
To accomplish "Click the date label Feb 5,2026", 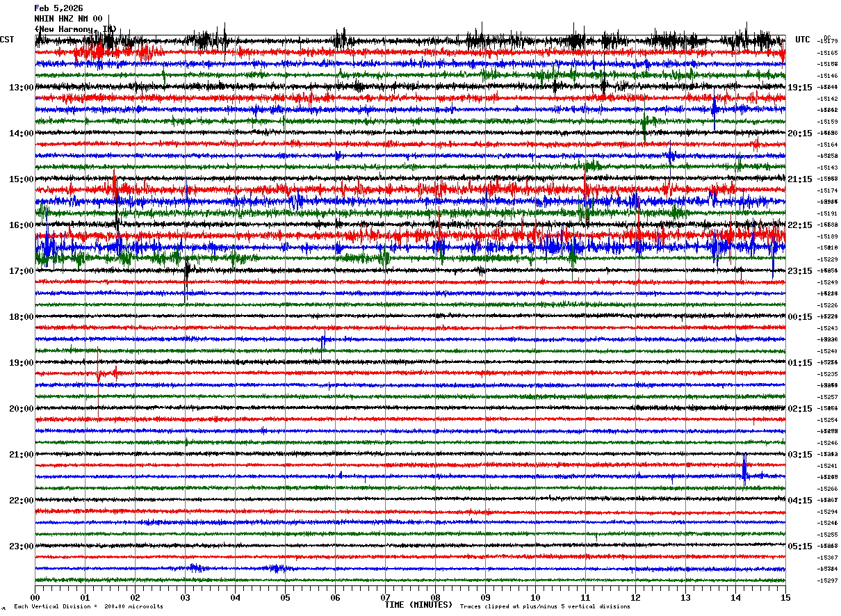I will click(x=58, y=8).
